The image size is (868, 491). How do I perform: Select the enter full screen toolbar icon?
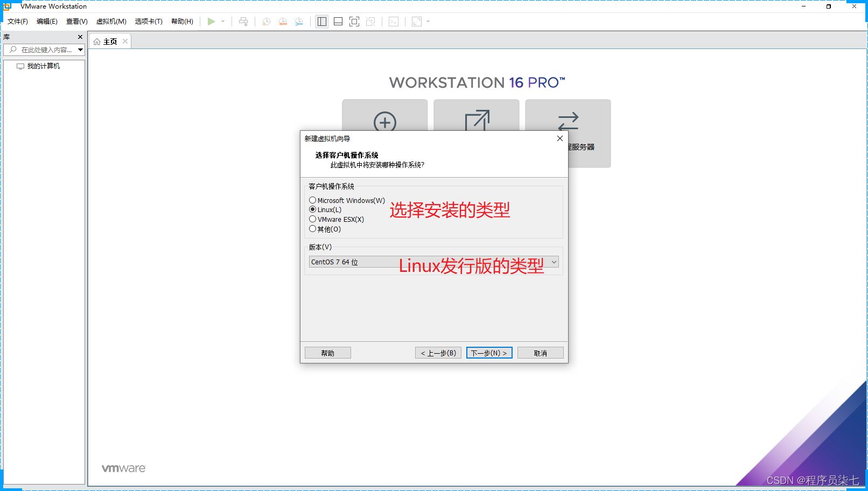coord(354,22)
